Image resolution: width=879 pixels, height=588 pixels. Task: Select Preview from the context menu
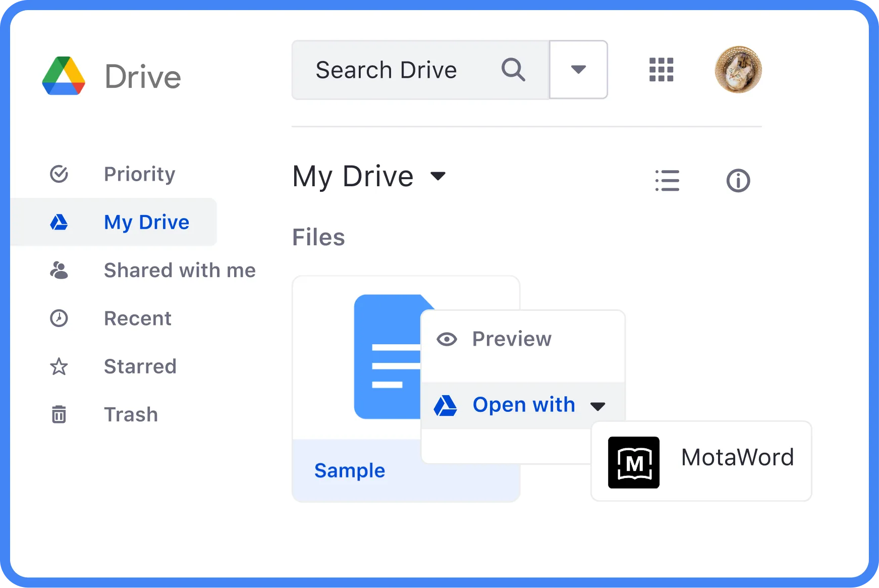point(511,339)
